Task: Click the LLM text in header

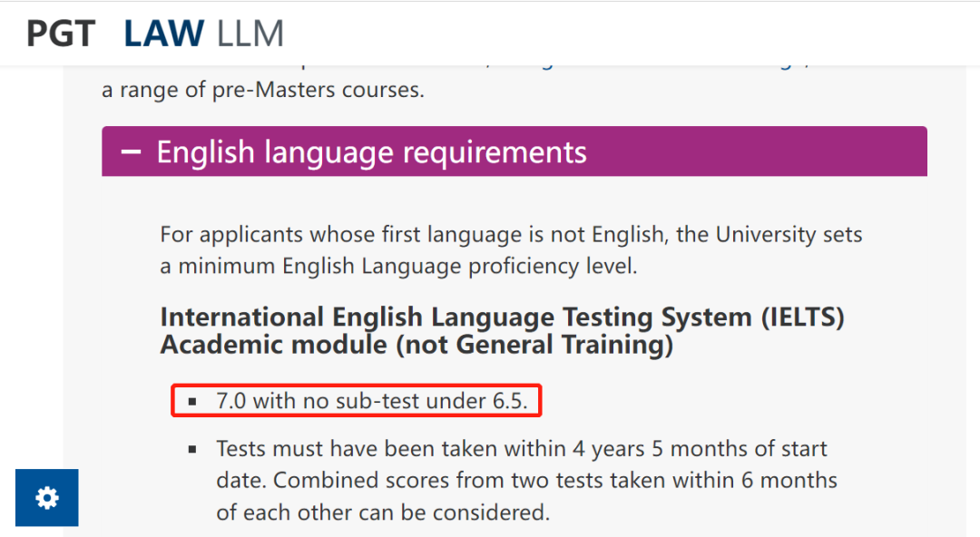Action: [250, 34]
